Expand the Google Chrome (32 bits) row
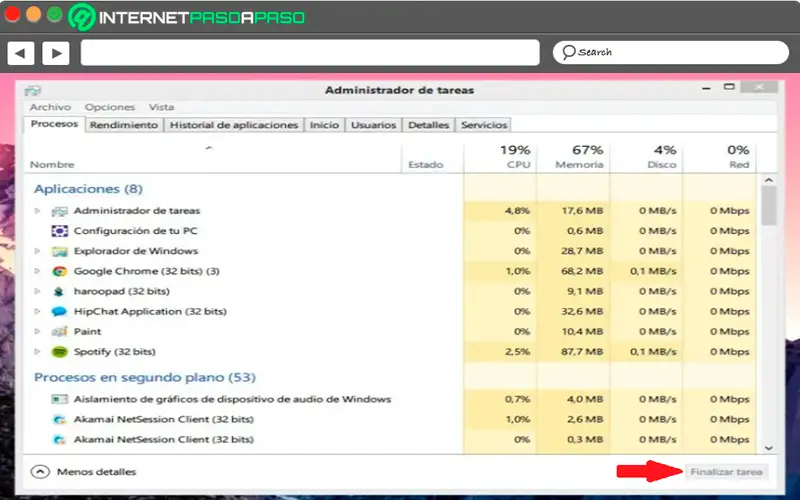The image size is (800, 500). coord(37,271)
